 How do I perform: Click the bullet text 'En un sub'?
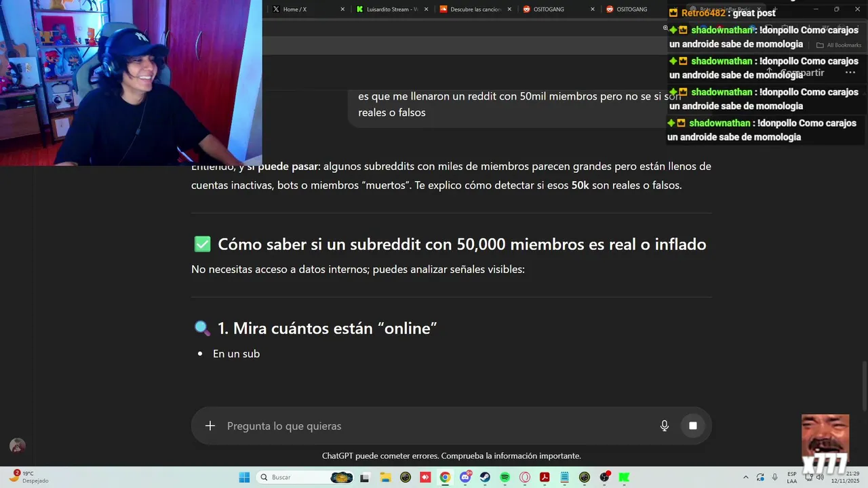(x=236, y=354)
